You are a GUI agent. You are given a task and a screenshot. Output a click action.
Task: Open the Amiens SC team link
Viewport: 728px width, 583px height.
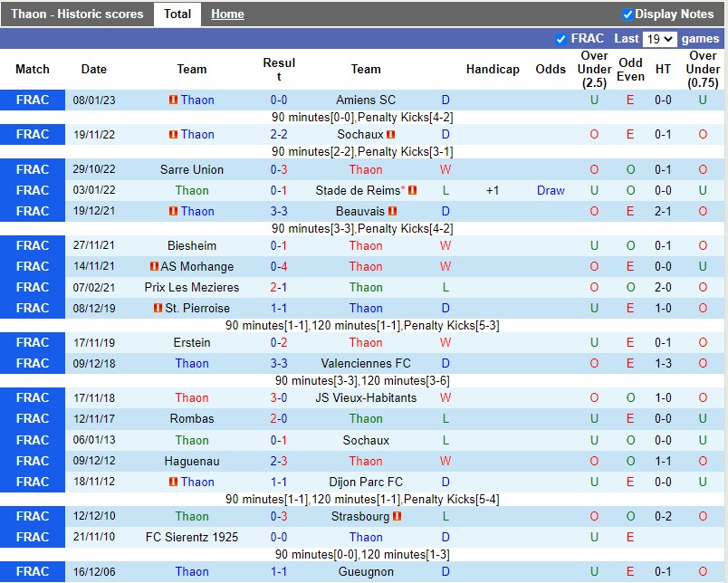pyautogui.click(x=366, y=100)
